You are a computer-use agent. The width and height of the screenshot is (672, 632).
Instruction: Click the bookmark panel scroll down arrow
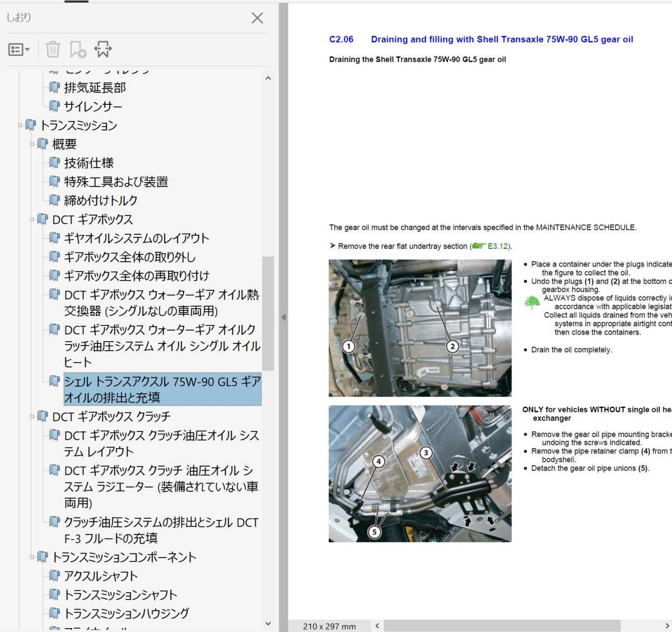pyautogui.click(x=268, y=624)
